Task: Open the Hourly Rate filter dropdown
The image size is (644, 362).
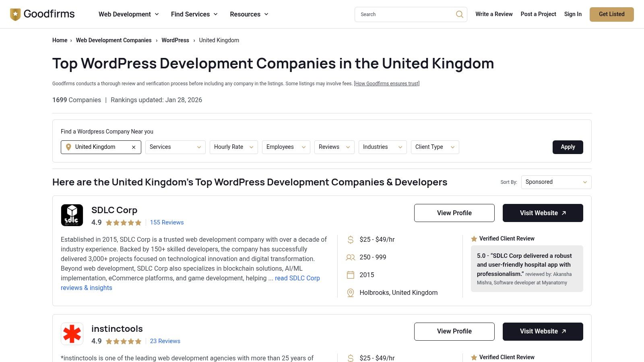Action: tap(233, 147)
